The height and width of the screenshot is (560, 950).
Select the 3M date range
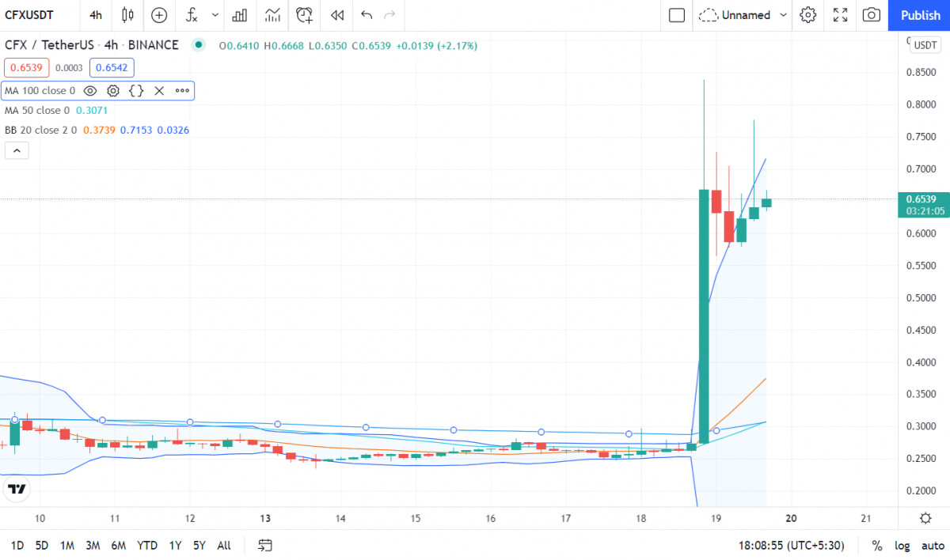tap(93, 546)
